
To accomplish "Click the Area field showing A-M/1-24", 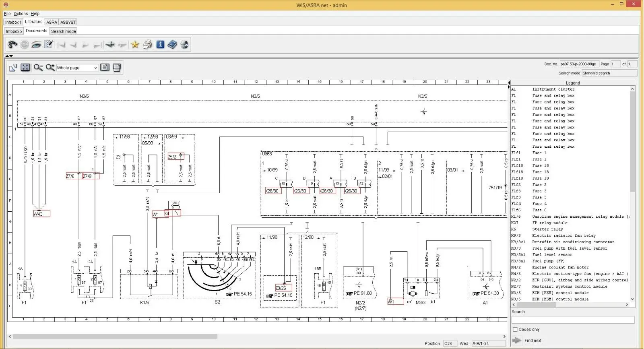I will 488,343.
